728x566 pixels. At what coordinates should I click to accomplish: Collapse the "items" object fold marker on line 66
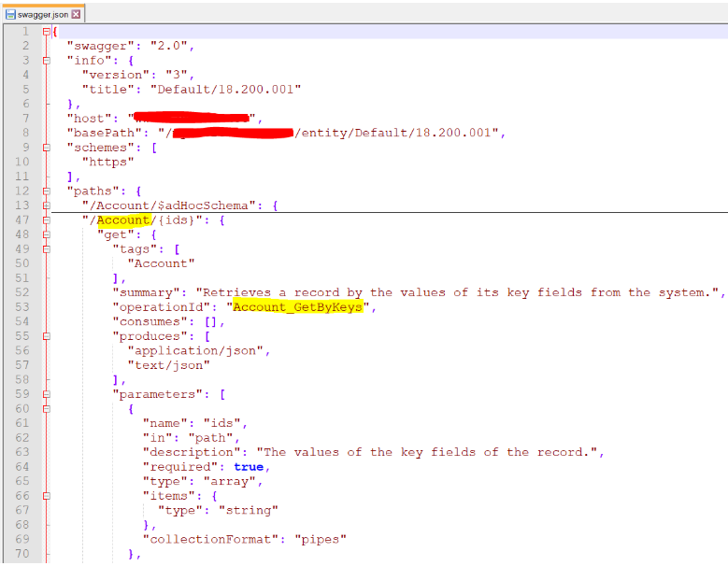tap(47, 496)
